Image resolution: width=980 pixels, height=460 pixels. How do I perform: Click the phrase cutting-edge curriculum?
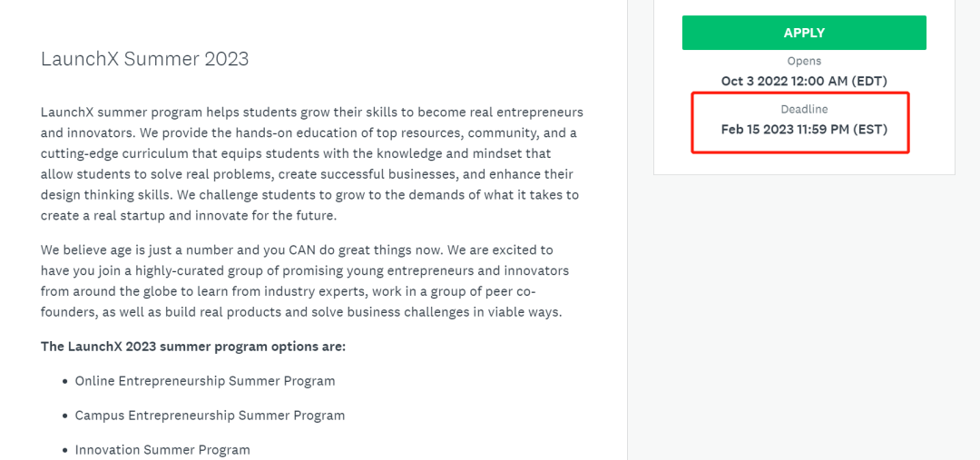tap(107, 153)
